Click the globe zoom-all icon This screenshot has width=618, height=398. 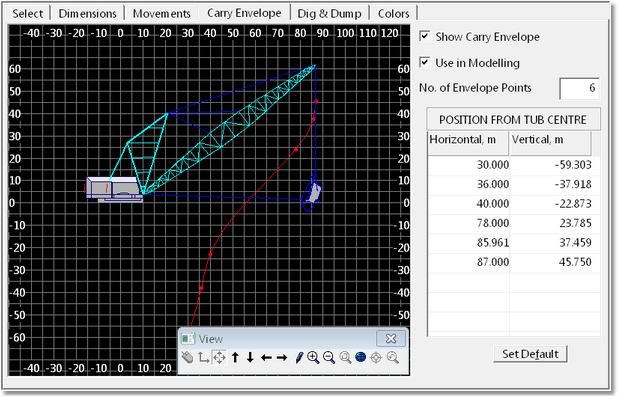click(x=361, y=357)
